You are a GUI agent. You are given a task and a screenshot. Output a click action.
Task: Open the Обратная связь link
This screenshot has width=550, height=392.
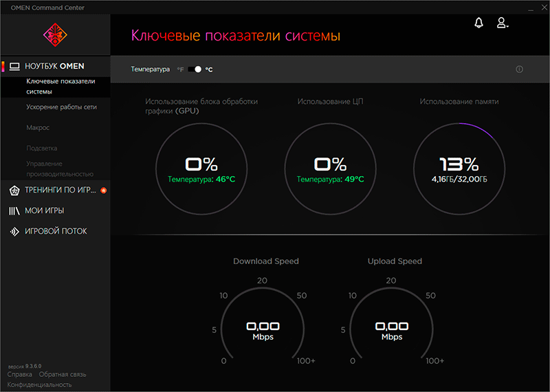coord(63,374)
